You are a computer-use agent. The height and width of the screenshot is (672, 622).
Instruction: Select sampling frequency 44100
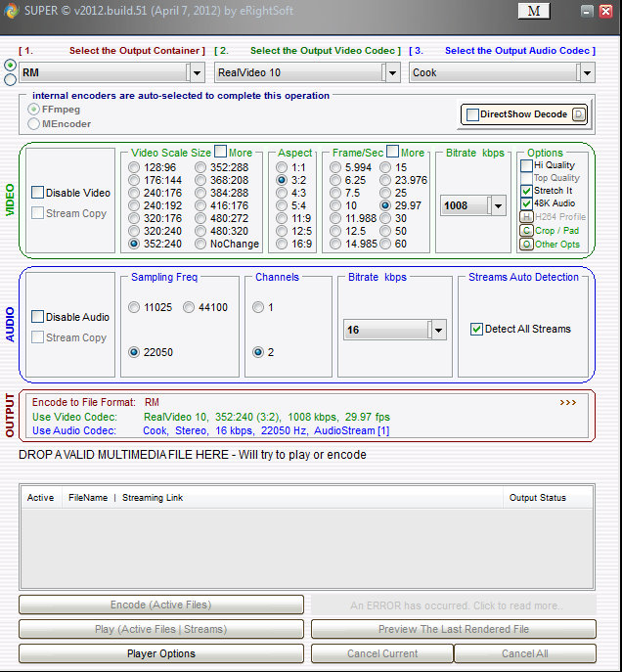click(189, 307)
